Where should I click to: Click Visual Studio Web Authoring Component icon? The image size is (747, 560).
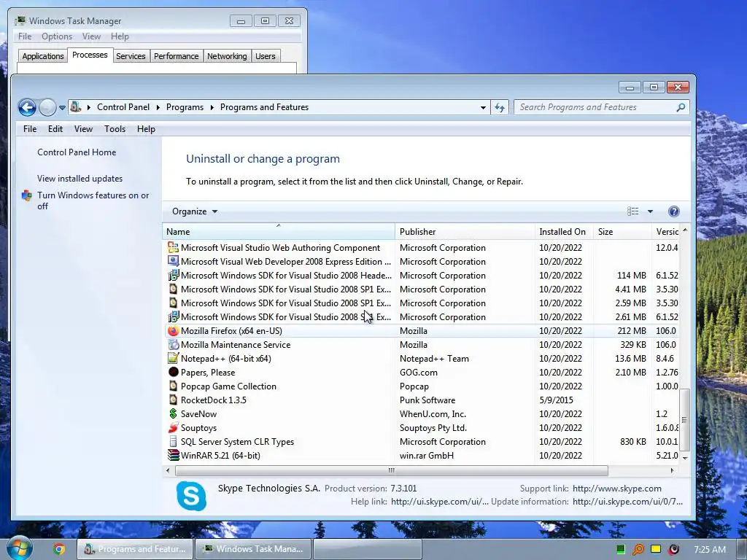click(174, 247)
